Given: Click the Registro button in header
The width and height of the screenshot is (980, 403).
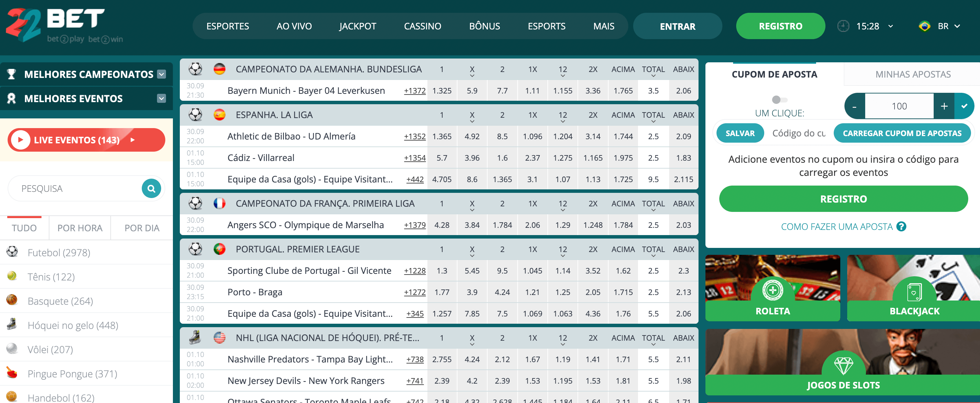Looking at the screenshot, I should pos(780,26).
